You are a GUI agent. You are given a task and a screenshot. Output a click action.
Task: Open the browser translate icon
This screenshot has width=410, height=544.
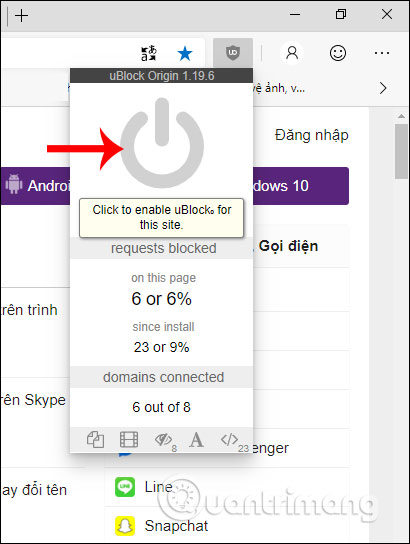pos(149,53)
